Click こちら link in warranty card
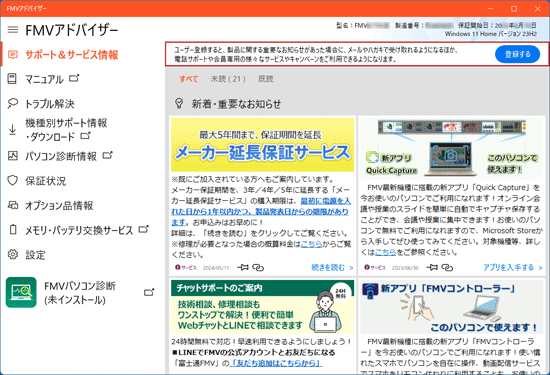 pos(311,244)
